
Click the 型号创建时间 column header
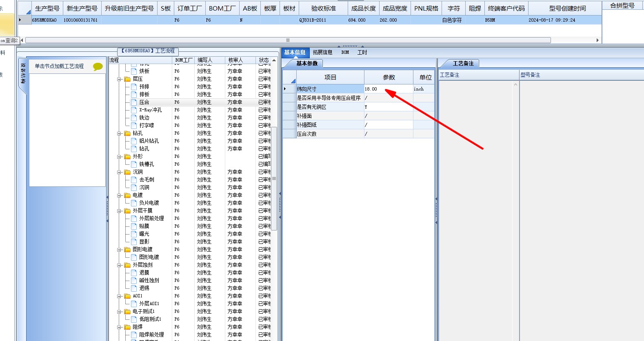[x=567, y=8]
